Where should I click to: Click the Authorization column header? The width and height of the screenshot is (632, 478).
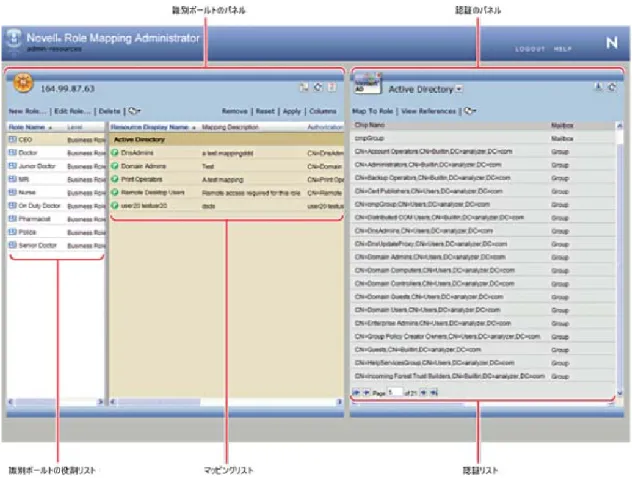click(325, 127)
